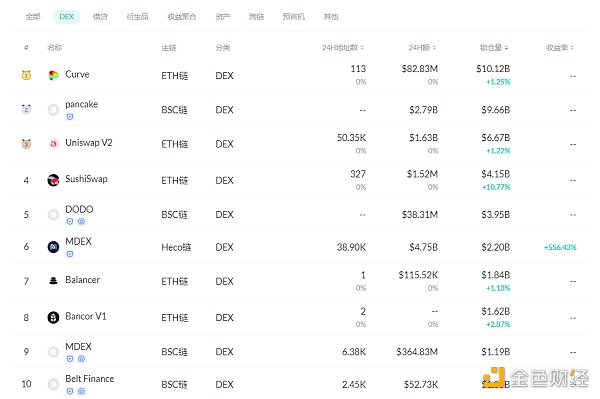Click the shield badge under DODO
This screenshot has width=600, height=399.
tap(70, 221)
